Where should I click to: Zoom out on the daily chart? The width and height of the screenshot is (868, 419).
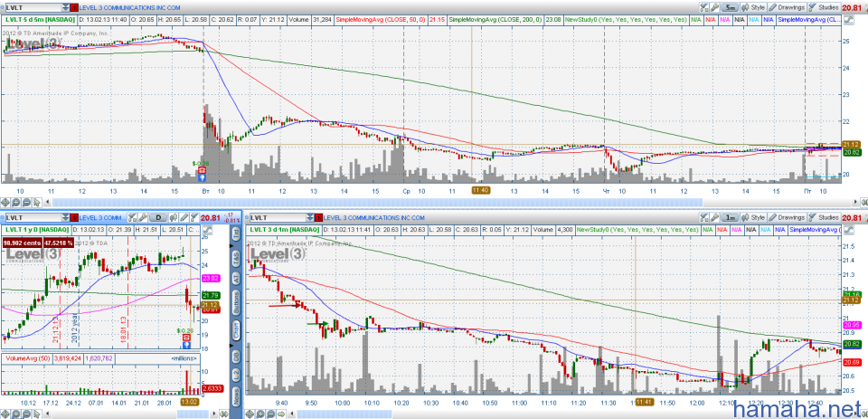(x=26, y=414)
